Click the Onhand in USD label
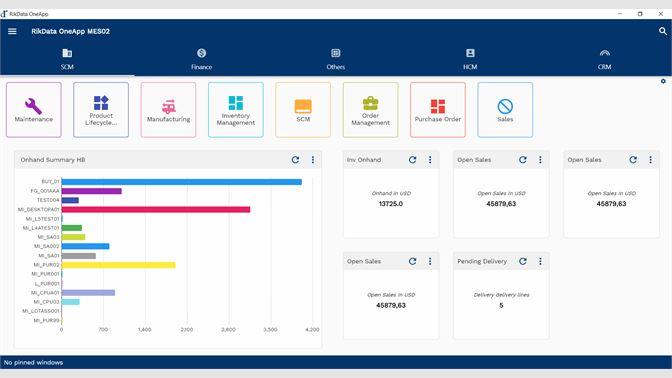Screen dimensions: 672x378 pyautogui.click(x=391, y=193)
